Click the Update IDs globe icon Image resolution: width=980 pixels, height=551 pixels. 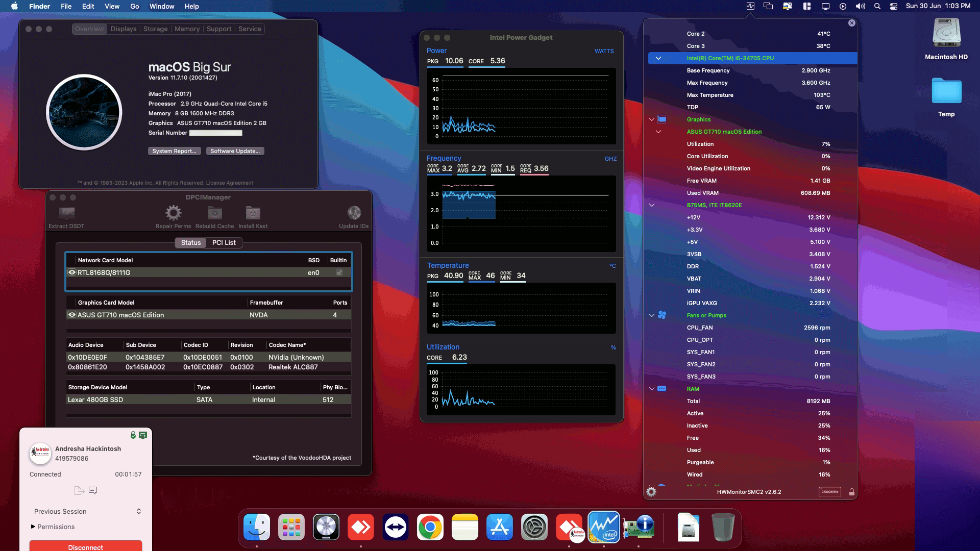[x=354, y=213]
